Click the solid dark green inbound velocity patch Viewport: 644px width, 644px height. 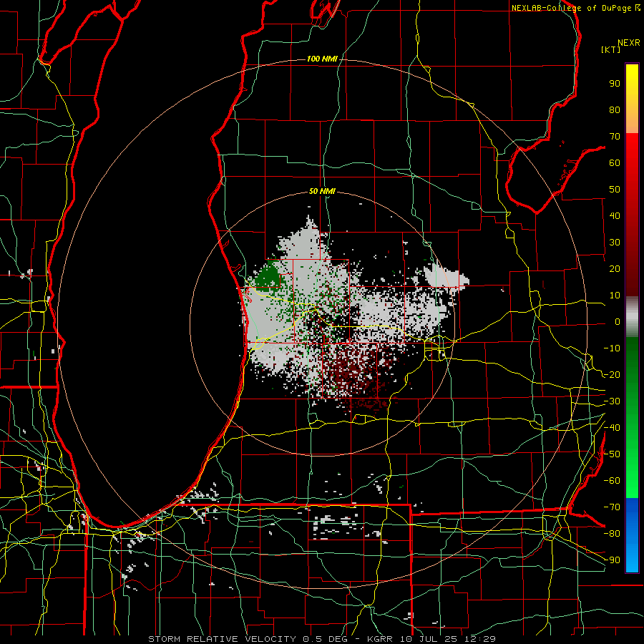point(268,277)
